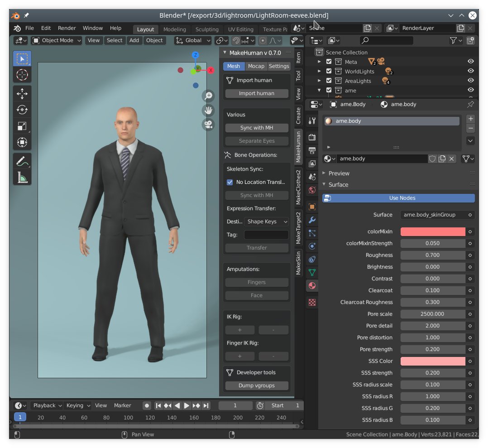Open the Shape Keys destination dropdown
Image resolution: width=488 pixels, height=448 pixels.
point(266,222)
